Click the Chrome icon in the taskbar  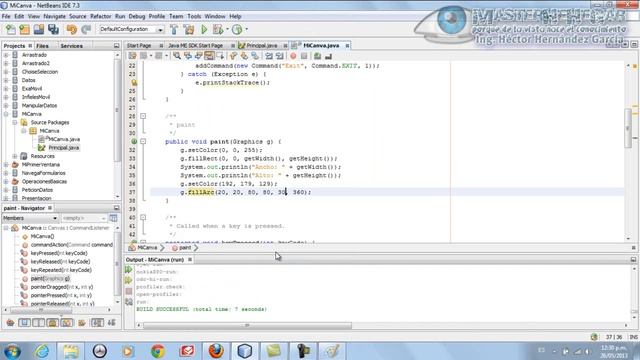click(x=158, y=351)
